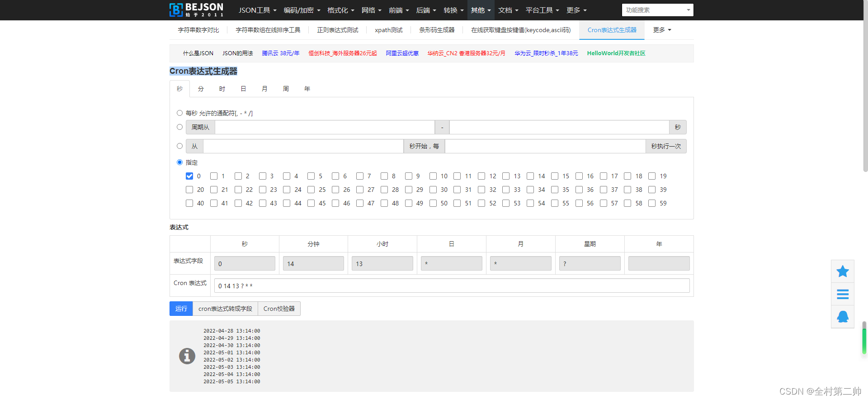This screenshot has height=400, width=868.
Task: Select the 周期从 range radio option
Action: (x=179, y=127)
